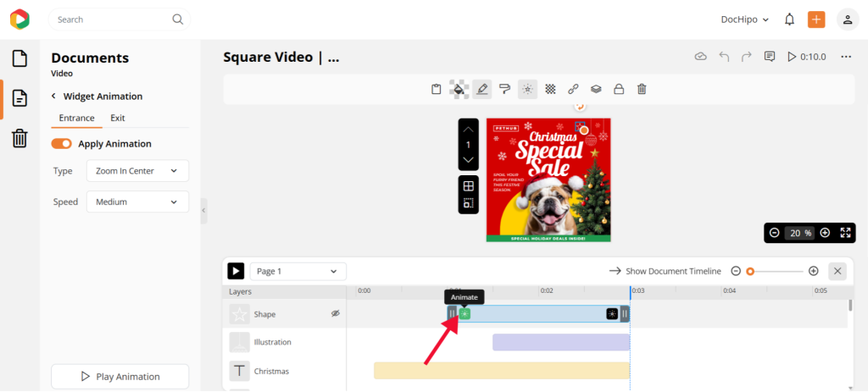Click the search magnifier icon
868x392 pixels.
(178, 19)
